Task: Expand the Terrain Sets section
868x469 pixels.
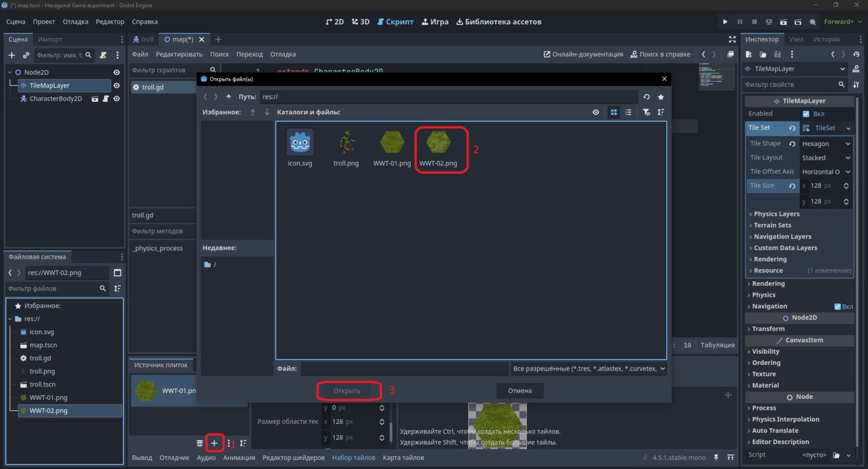Action: click(x=772, y=225)
